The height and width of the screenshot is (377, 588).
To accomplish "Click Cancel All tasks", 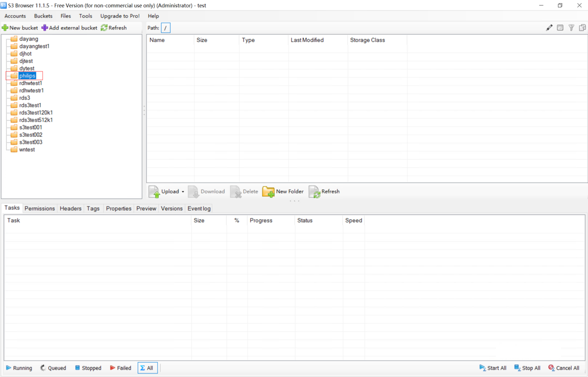I will click(564, 368).
